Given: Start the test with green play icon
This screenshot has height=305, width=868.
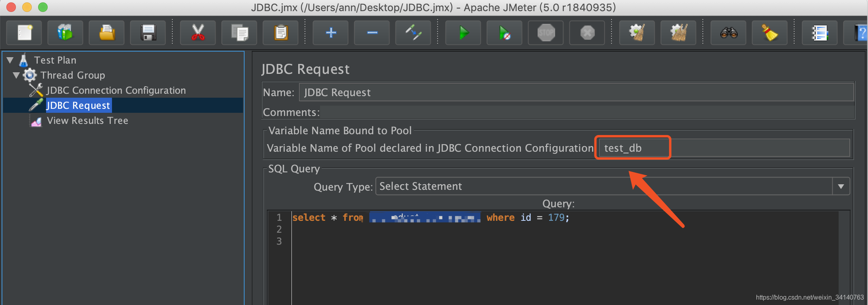Looking at the screenshot, I should (463, 33).
